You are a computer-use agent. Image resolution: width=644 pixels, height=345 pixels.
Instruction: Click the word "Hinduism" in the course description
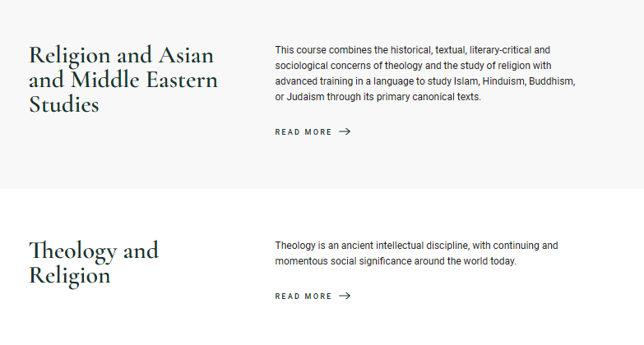(x=504, y=81)
